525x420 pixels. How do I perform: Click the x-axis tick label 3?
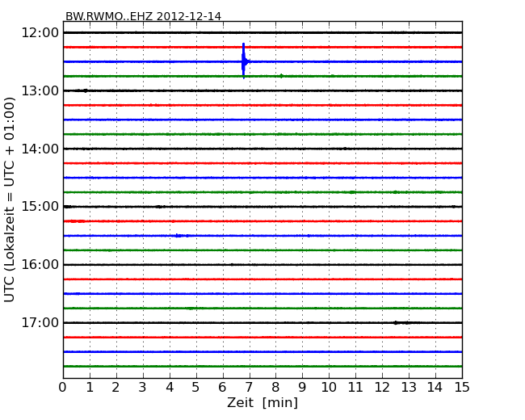point(143,388)
